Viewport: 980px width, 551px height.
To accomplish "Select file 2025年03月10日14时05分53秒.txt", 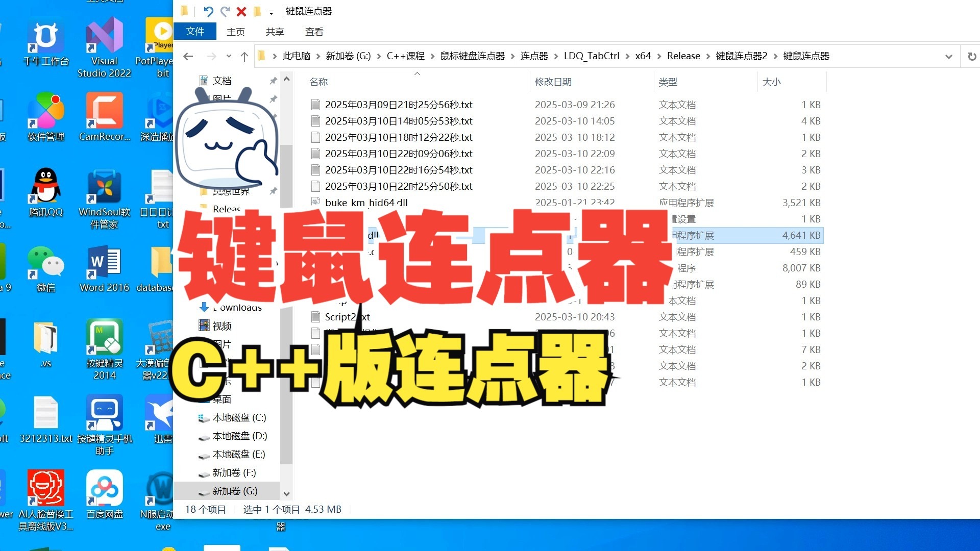I will [x=399, y=121].
